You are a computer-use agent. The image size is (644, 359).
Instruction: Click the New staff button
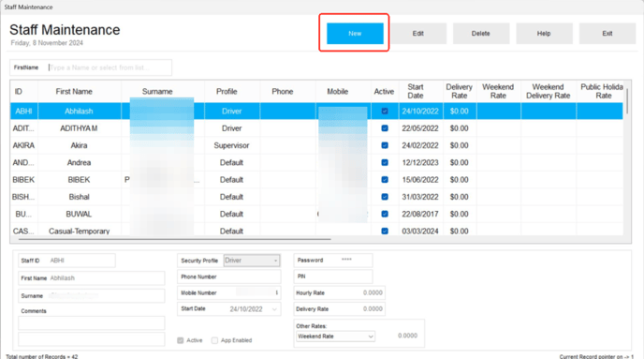pos(355,34)
